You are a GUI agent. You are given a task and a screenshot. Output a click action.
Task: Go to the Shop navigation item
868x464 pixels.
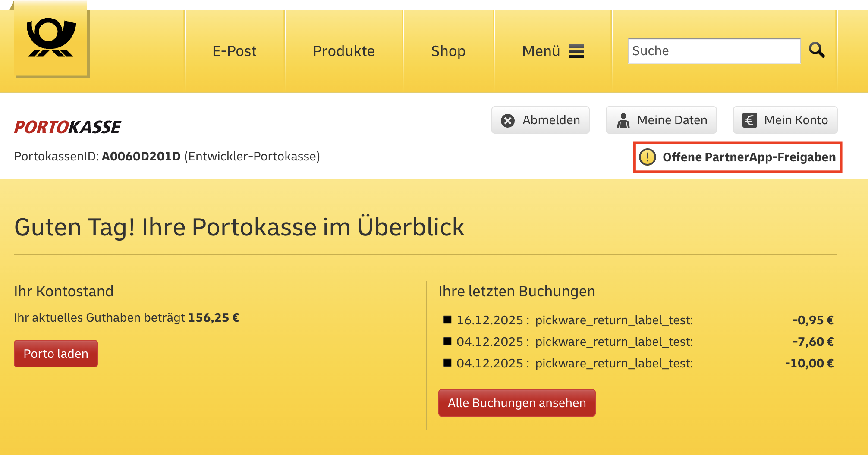tap(448, 51)
